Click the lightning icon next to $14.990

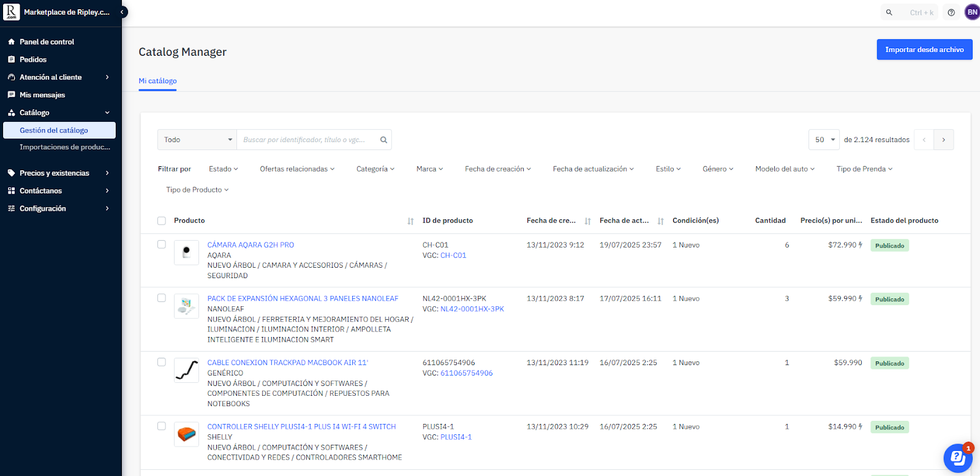coord(861,427)
